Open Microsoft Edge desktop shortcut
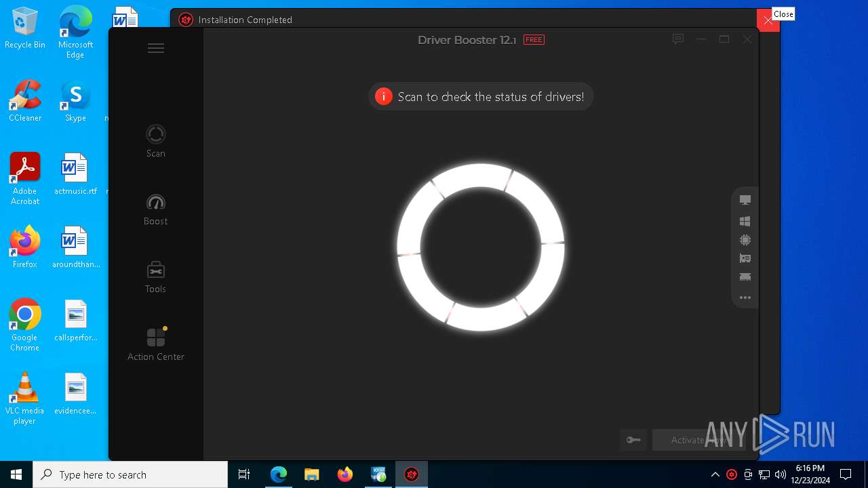Viewport: 868px width, 488px height. click(75, 33)
